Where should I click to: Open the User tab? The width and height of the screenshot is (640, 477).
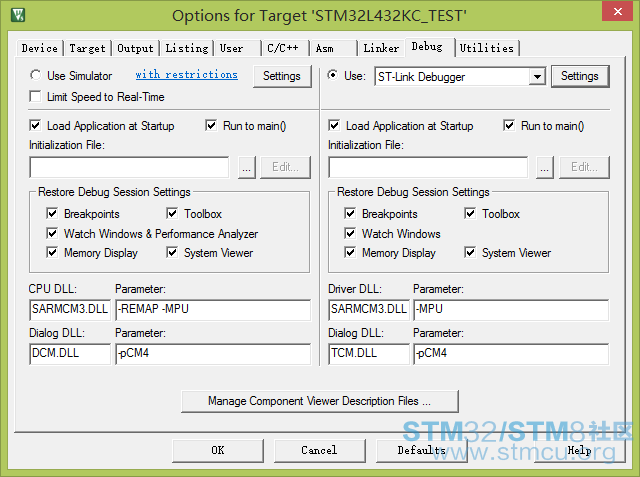(237, 48)
